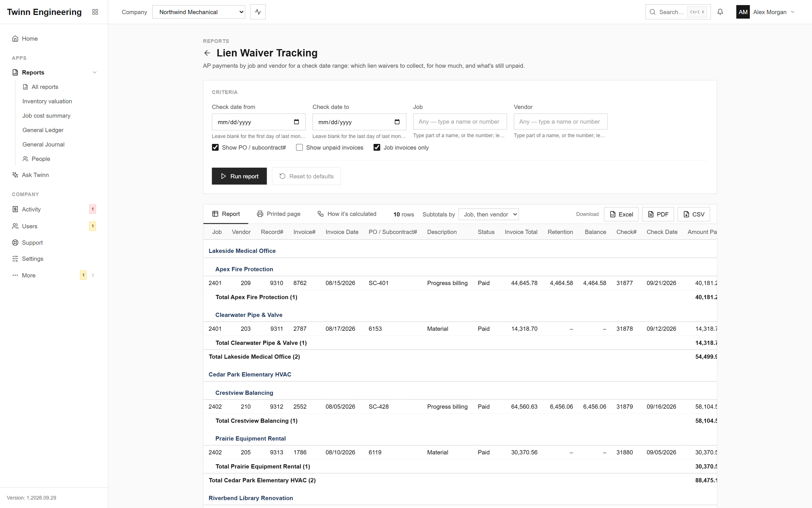Click the Job filter input field
This screenshot has height=508, width=812.
460,122
